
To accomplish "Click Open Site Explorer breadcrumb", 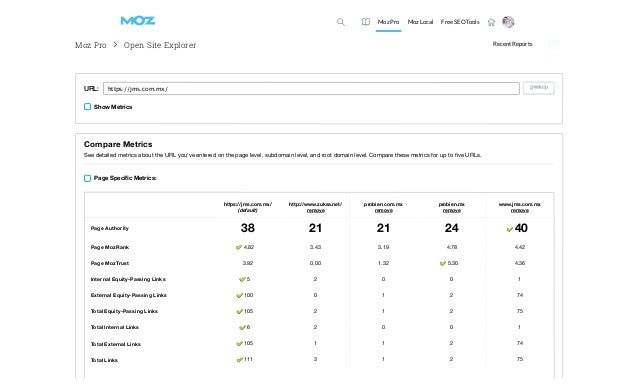I will (x=160, y=45).
